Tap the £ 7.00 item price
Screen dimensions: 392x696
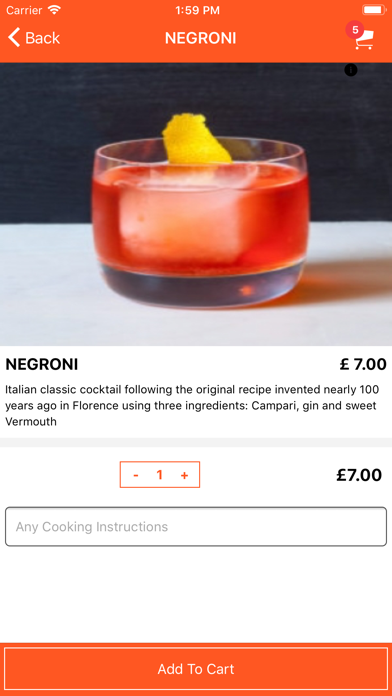click(x=363, y=364)
